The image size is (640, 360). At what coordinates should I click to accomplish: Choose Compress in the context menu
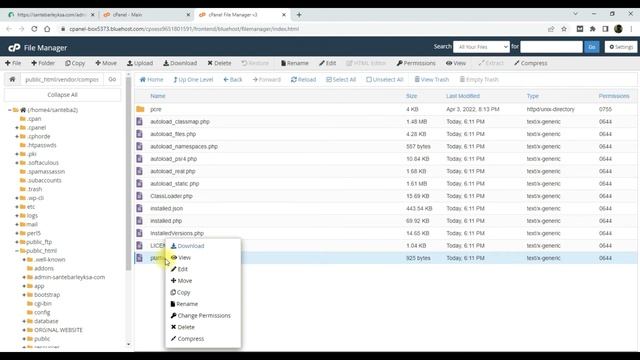point(187,339)
